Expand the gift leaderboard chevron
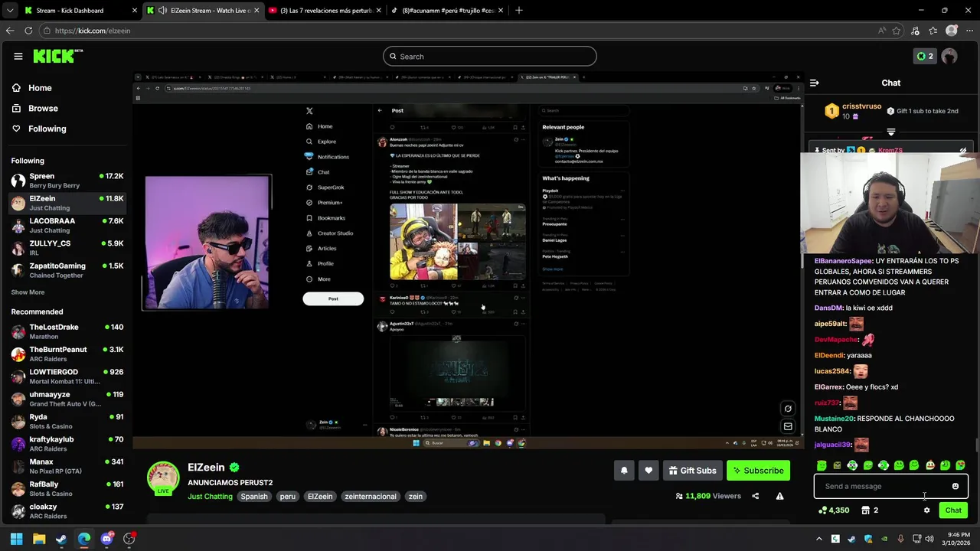 tap(890, 132)
